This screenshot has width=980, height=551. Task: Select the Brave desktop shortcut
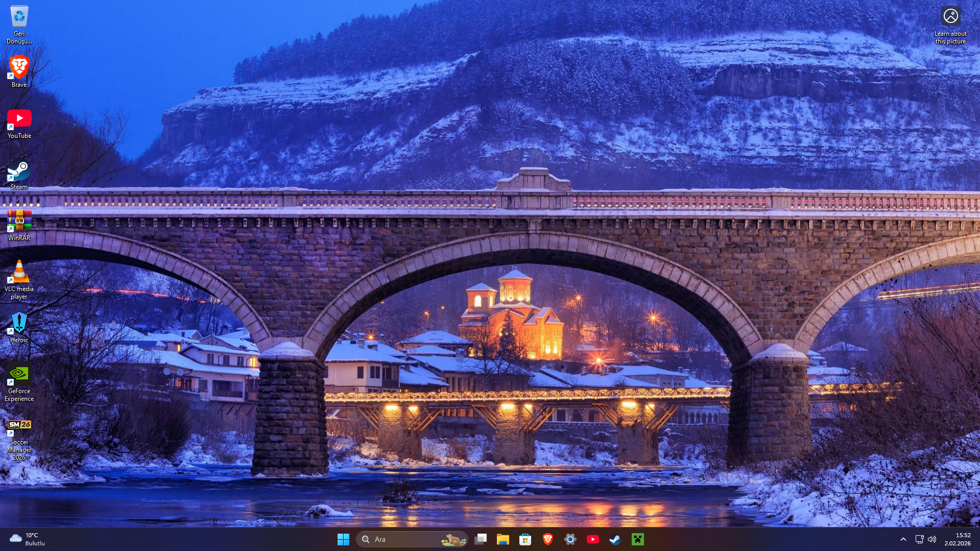point(19,71)
